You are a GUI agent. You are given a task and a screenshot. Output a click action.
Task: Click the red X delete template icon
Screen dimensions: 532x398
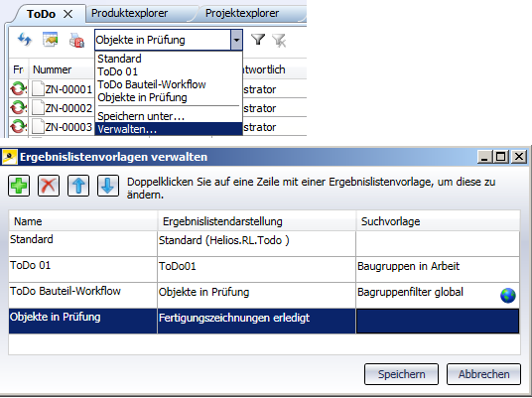tap(49, 186)
